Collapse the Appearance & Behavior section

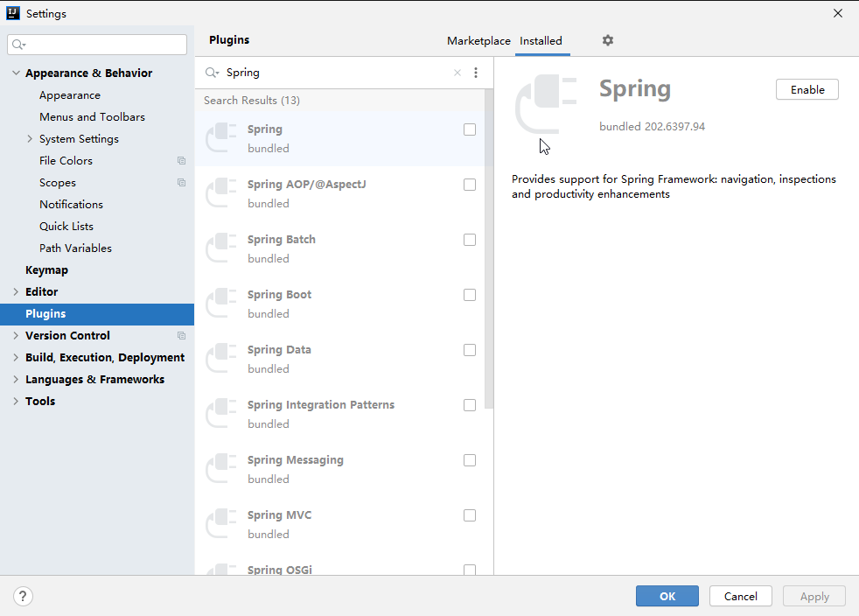click(15, 73)
